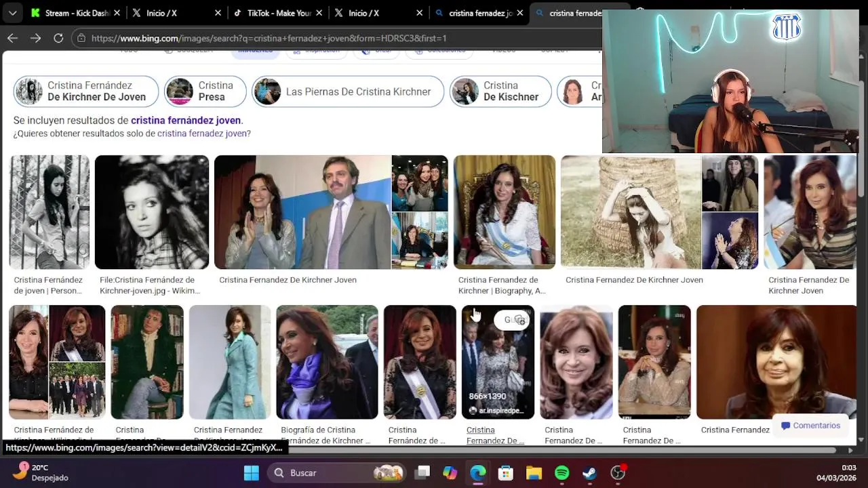Open photo of Cristina clapping beside suited man
The height and width of the screenshot is (488, 868).
pyautogui.click(x=302, y=212)
